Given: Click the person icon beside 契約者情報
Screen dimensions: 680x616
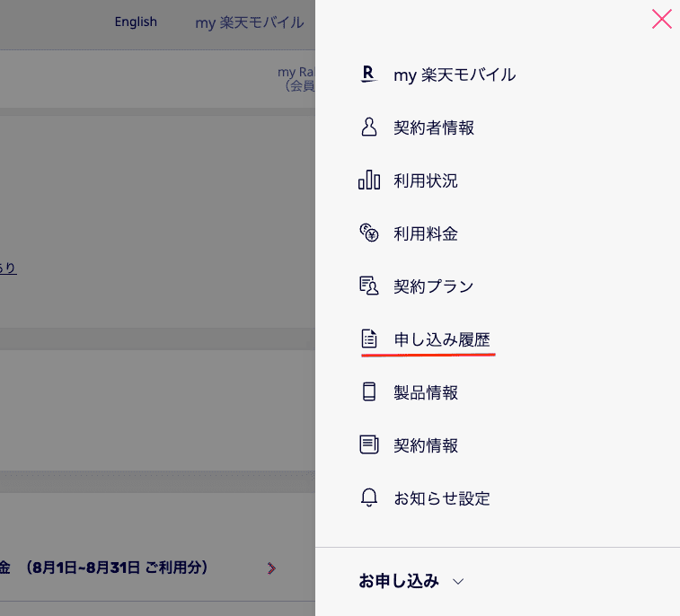Looking at the screenshot, I should click(368, 127).
